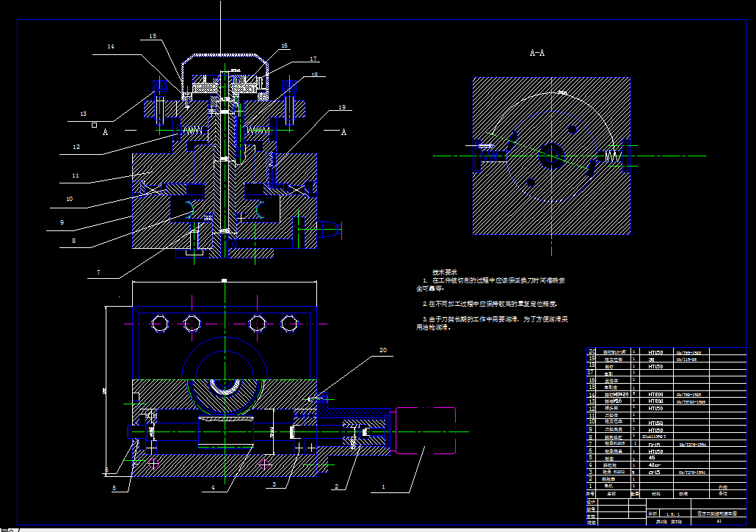The width and height of the screenshot is (756, 532).
Task: Click the 备注 header of parts list
Action: [723, 493]
